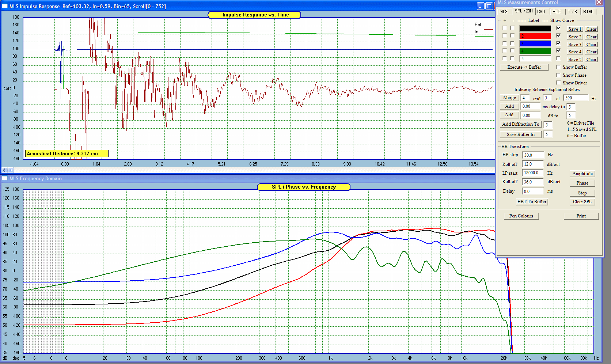The image size is (611, 364).
Task: Click Clear next to Save 5
Action: [592, 60]
